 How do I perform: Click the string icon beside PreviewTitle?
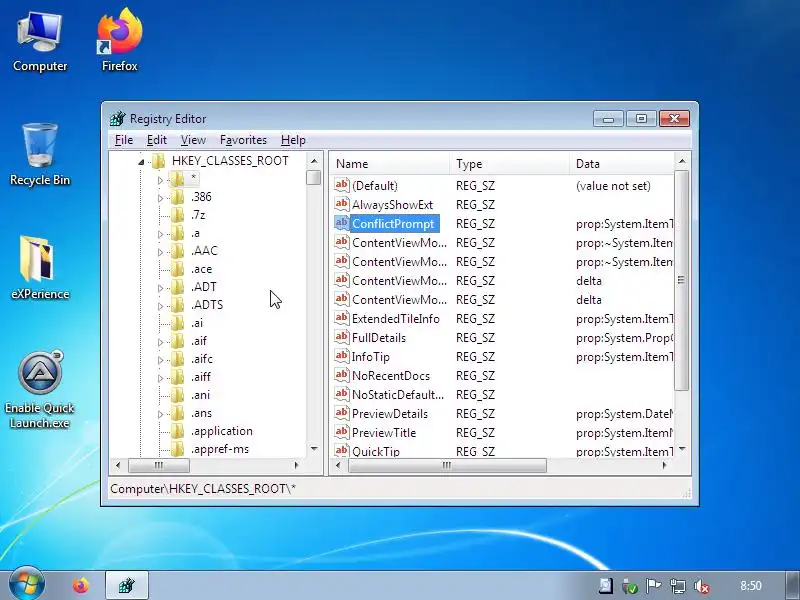(341, 432)
